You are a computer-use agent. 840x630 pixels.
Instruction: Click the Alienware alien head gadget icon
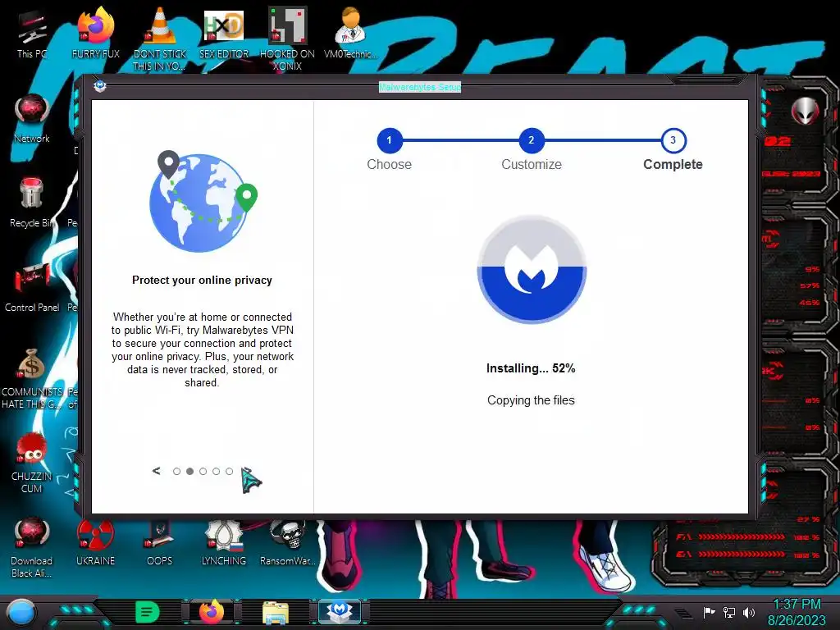(x=805, y=111)
